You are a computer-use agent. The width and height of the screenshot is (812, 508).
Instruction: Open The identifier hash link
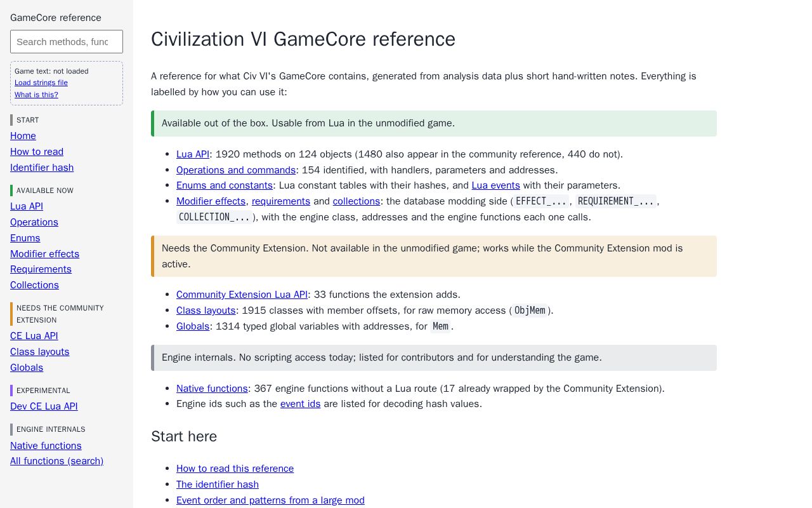(218, 485)
